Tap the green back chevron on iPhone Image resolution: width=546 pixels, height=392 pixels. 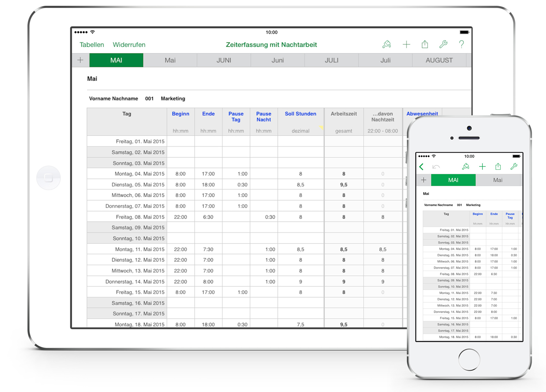point(421,167)
